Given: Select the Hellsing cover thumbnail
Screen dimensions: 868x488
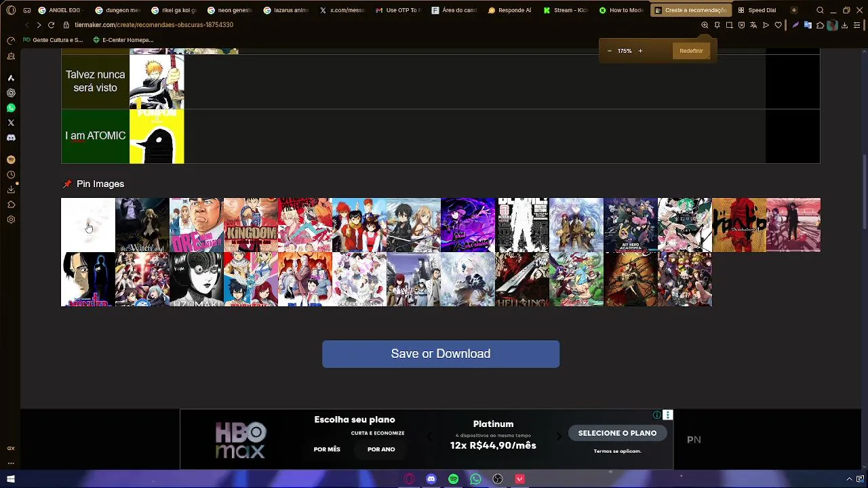Looking at the screenshot, I should pyautogui.click(x=522, y=279).
